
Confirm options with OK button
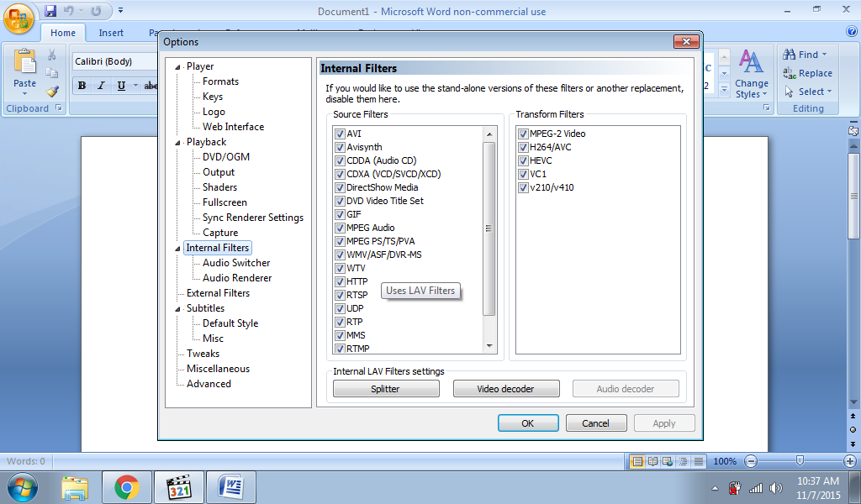click(x=528, y=423)
